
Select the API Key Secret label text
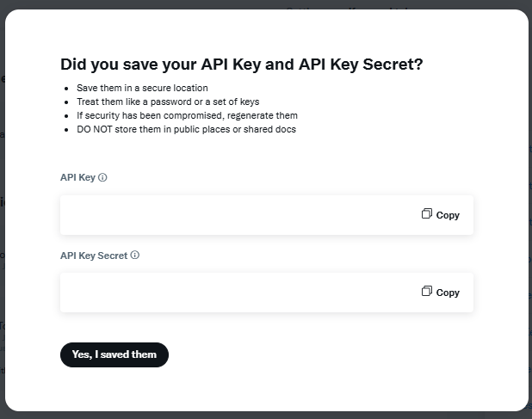tap(94, 256)
